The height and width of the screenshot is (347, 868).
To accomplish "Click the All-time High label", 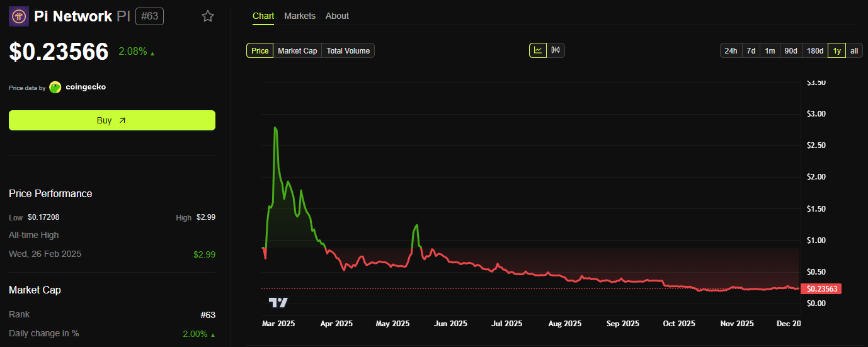I will point(34,235).
